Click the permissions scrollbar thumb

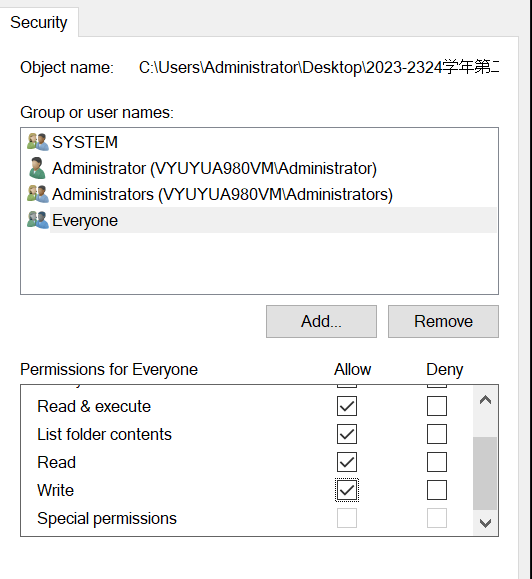click(485, 473)
